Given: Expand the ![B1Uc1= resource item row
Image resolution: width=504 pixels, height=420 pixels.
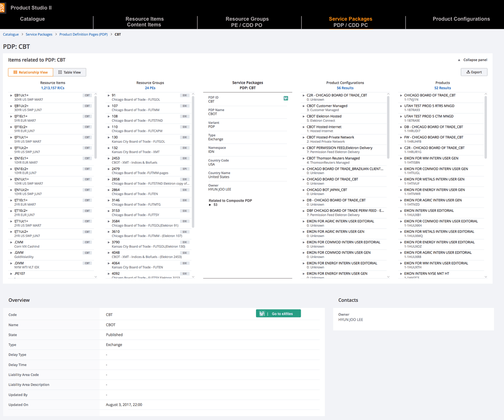Looking at the screenshot, I should coord(11,95).
